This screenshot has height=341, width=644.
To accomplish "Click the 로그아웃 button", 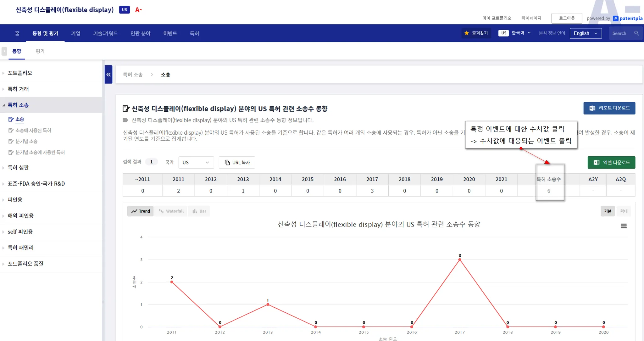I will [x=567, y=18].
